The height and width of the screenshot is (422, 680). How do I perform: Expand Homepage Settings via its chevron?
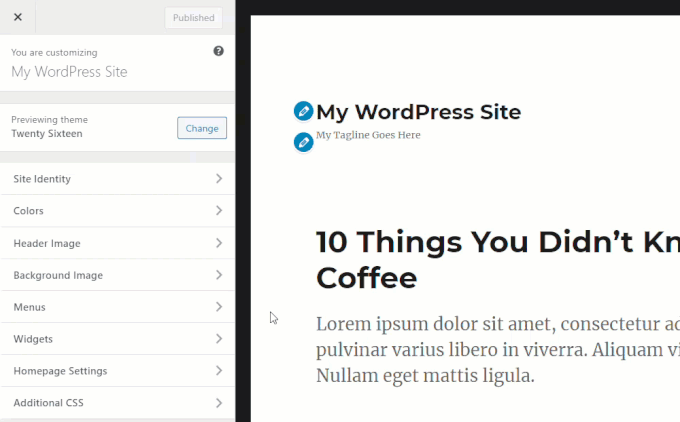[x=219, y=371]
